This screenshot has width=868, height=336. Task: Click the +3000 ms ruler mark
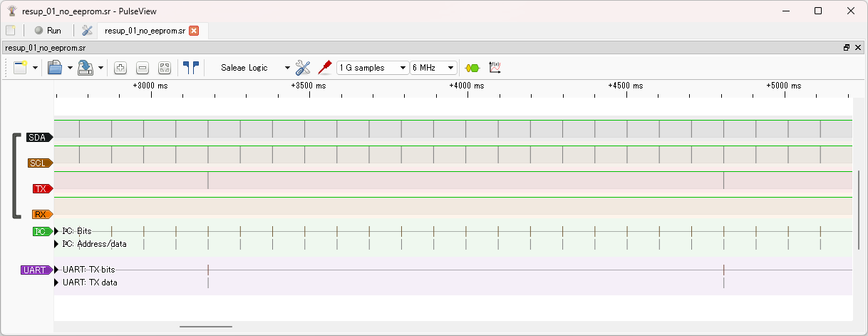click(150, 85)
